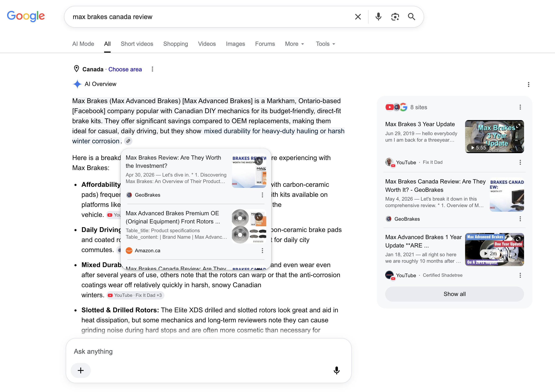Select the All results tab
The width and height of the screenshot is (555, 392).
pyautogui.click(x=107, y=44)
